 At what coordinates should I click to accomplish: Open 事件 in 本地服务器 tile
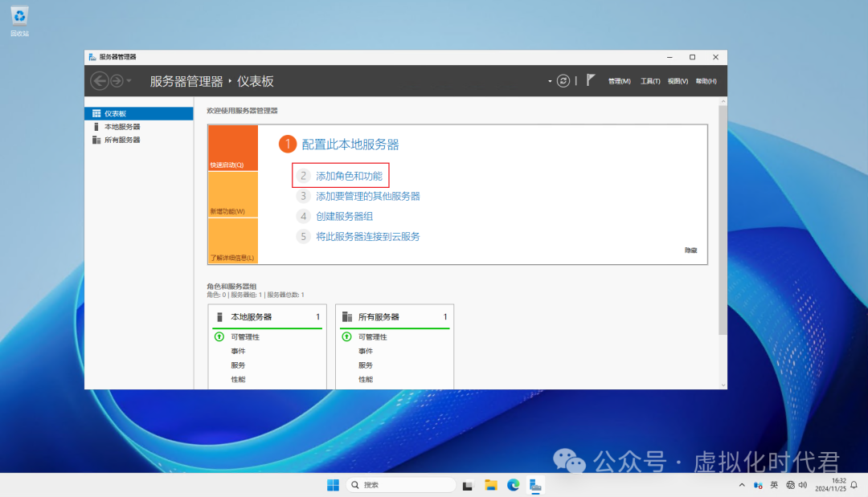[238, 351]
